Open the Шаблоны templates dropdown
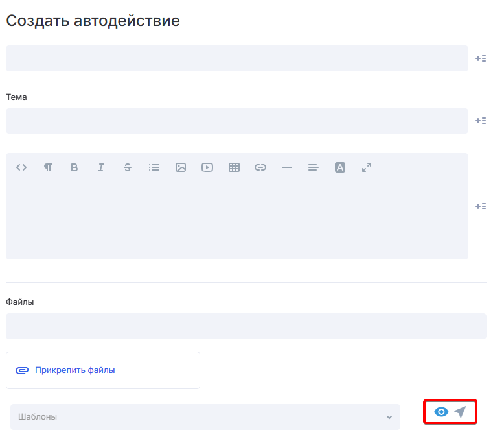The image size is (504, 441). pos(205,417)
